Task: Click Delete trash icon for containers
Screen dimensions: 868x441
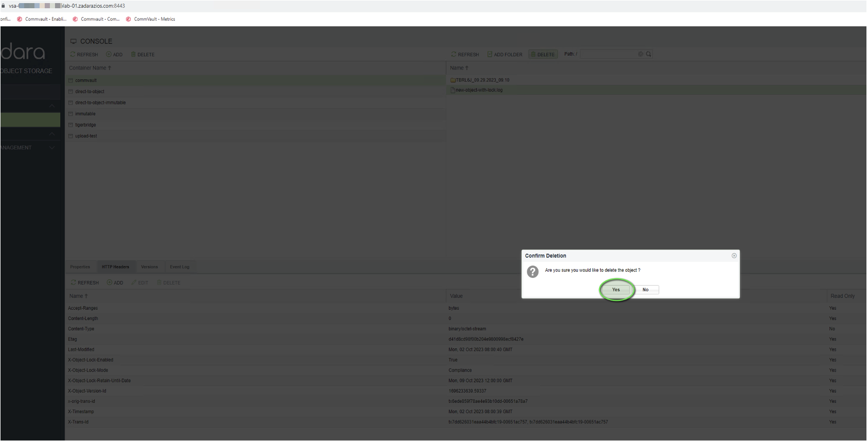Action: pyautogui.click(x=133, y=55)
